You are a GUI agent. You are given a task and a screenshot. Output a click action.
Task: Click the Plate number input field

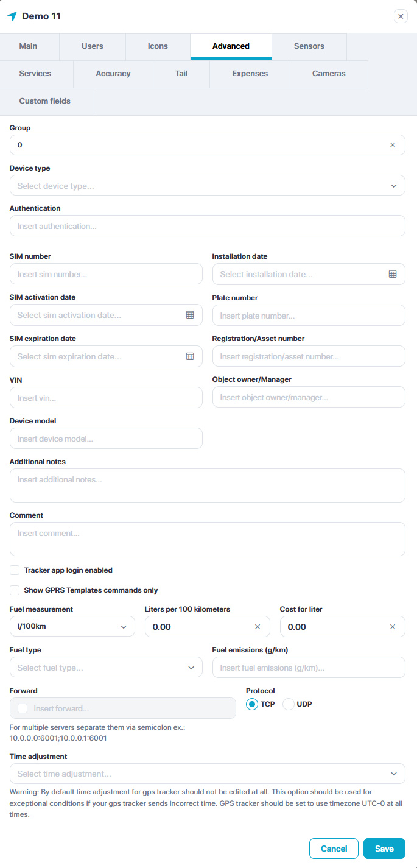coord(309,316)
